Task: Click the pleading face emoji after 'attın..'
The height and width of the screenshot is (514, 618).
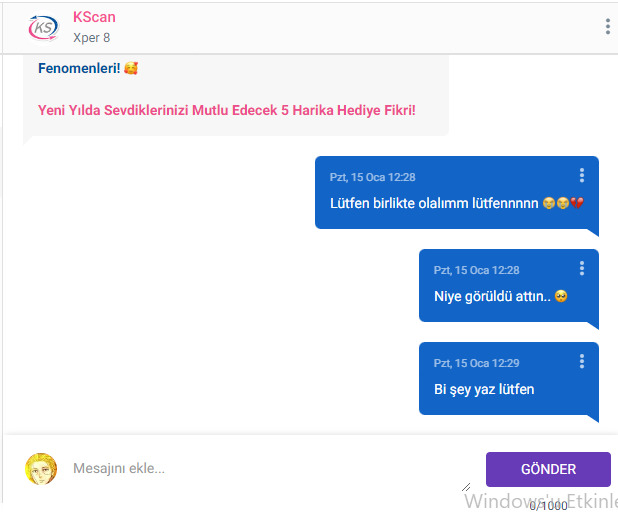Action: [x=561, y=296]
